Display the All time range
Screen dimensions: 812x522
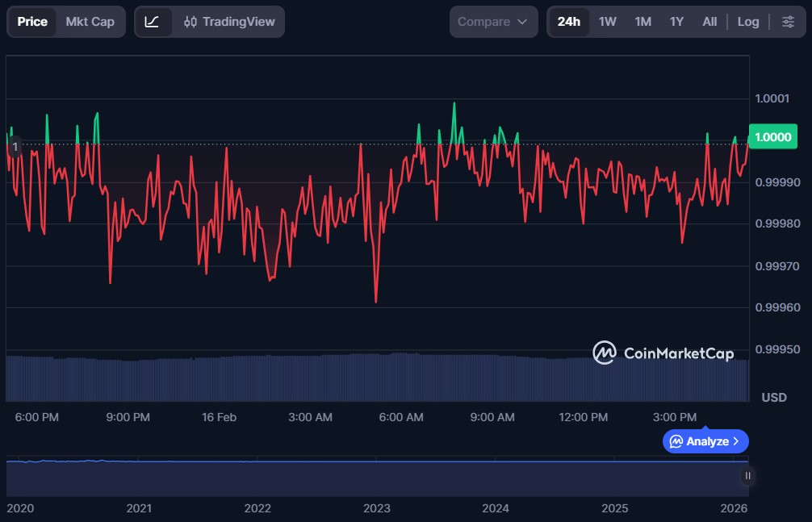(709, 22)
